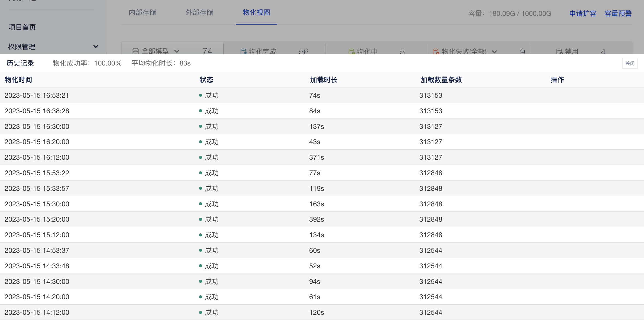Open the 全部模型 filter dropdown
644x321 pixels.
tap(177, 51)
